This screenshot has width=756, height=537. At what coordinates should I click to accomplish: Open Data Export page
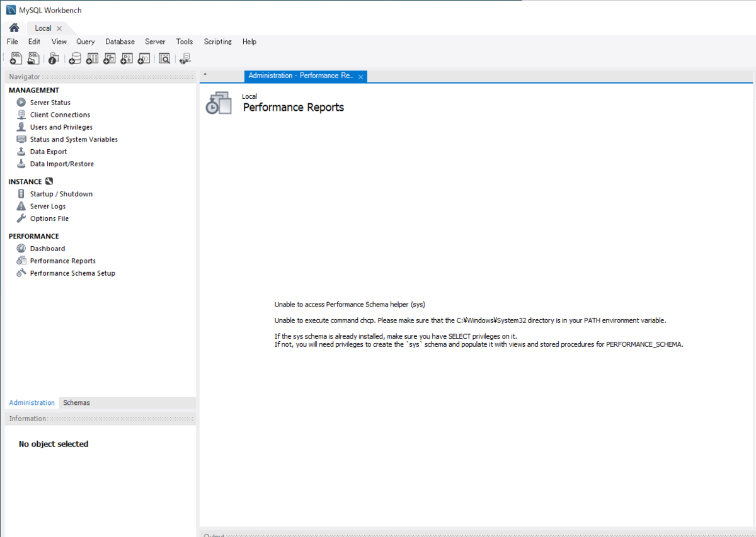(49, 152)
